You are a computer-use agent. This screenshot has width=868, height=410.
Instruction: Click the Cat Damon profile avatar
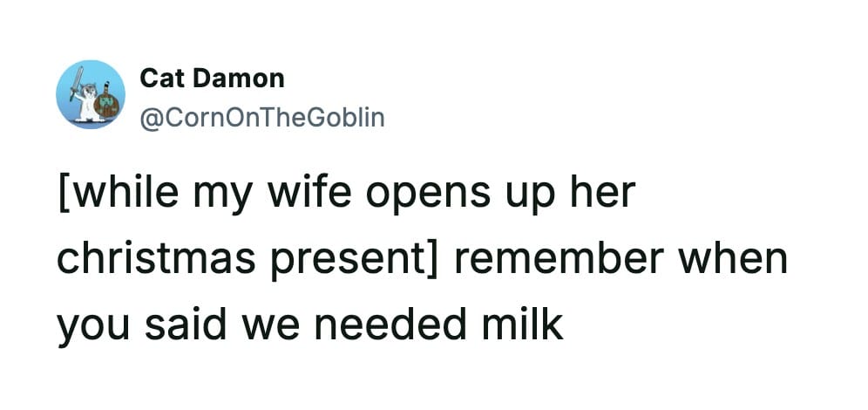coord(91,94)
